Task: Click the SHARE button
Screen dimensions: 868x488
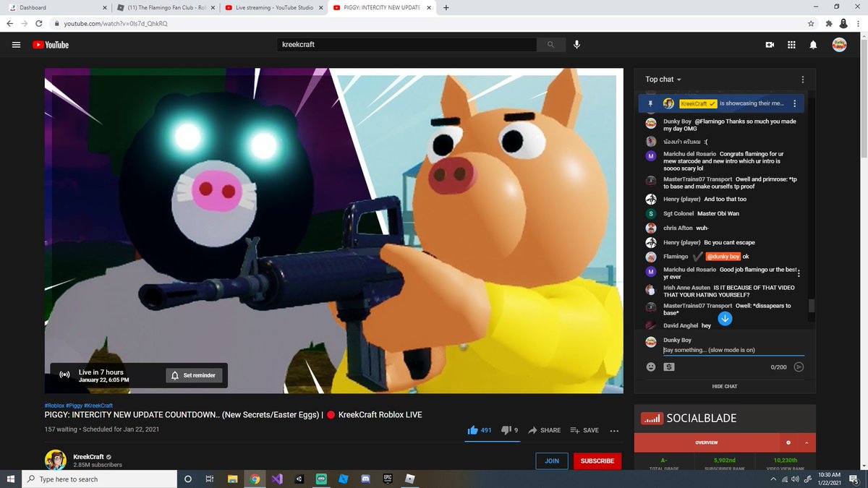Action: point(545,430)
